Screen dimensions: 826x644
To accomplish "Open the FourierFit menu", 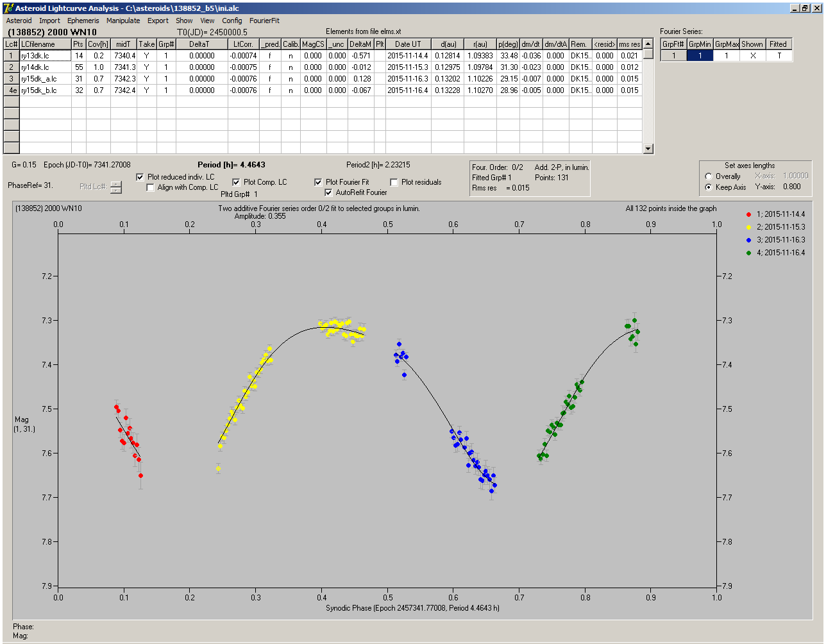I will point(264,21).
